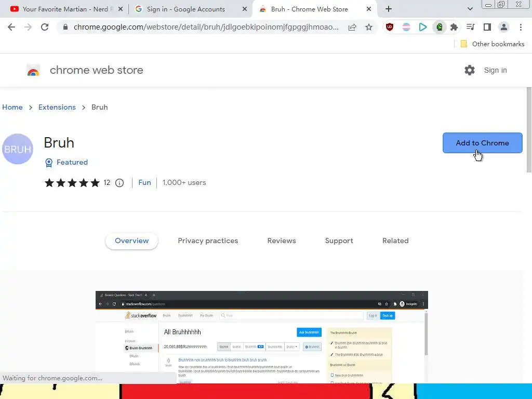
Task: Click the Bruh breadcrumb text
Action: (x=100, y=107)
